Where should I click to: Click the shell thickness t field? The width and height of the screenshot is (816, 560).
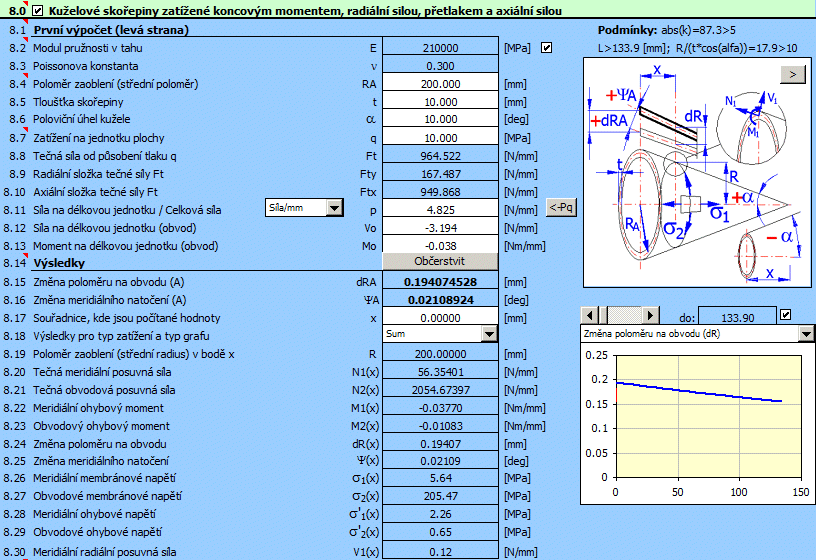coord(440,102)
